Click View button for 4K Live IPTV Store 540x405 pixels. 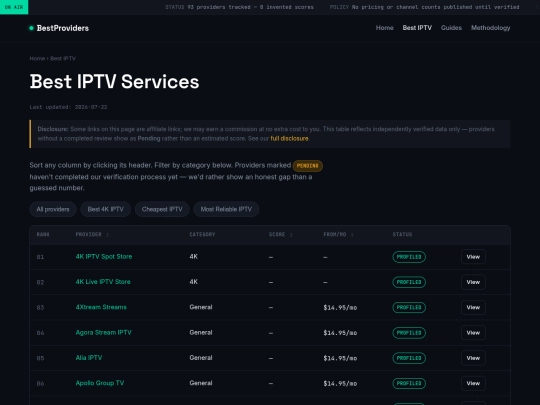pyautogui.click(x=473, y=282)
